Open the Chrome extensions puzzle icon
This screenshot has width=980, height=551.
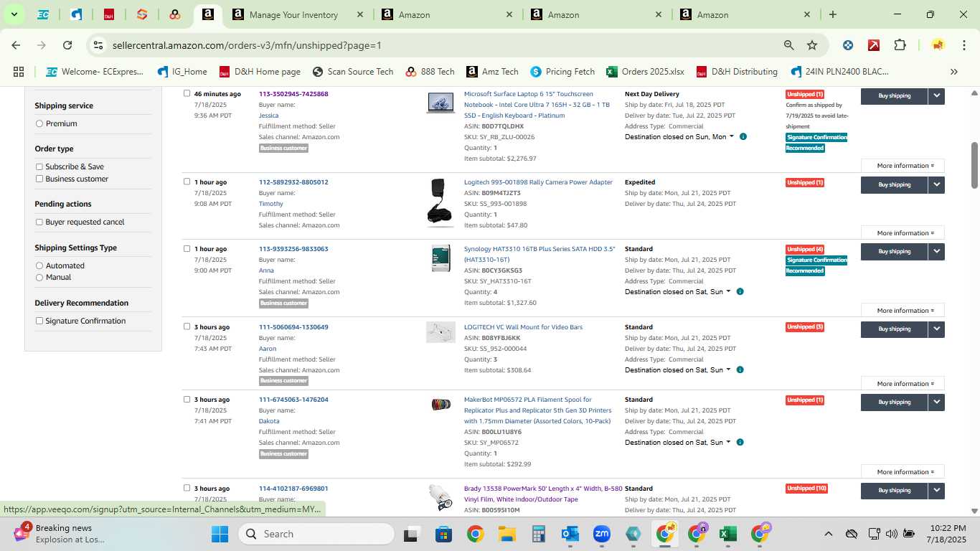(x=900, y=45)
